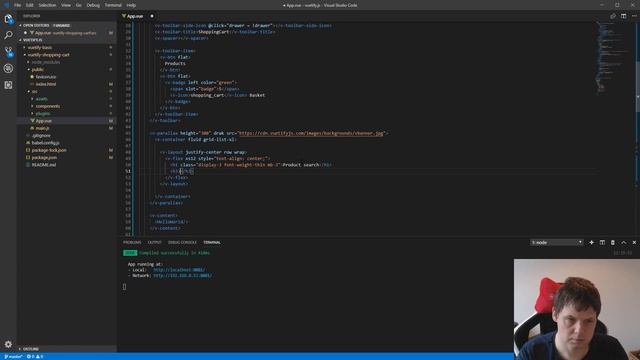Screen dimensions: 640x360
Task: Open the Search view in the activity bar
Action: point(8,35)
